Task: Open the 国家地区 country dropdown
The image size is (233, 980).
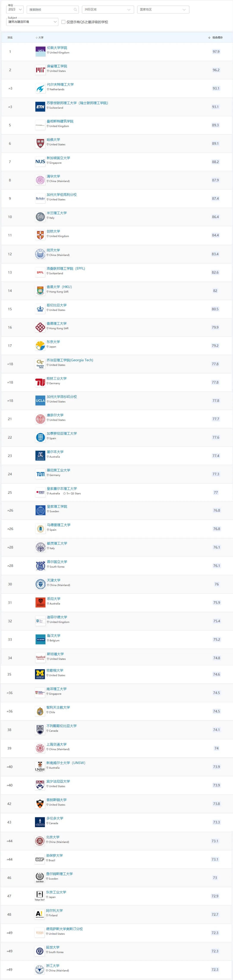Action: pos(163,10)
